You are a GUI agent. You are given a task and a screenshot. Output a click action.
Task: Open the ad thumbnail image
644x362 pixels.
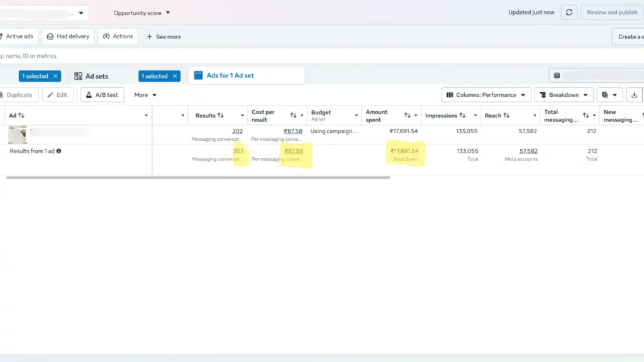click(x=17, y=134)
